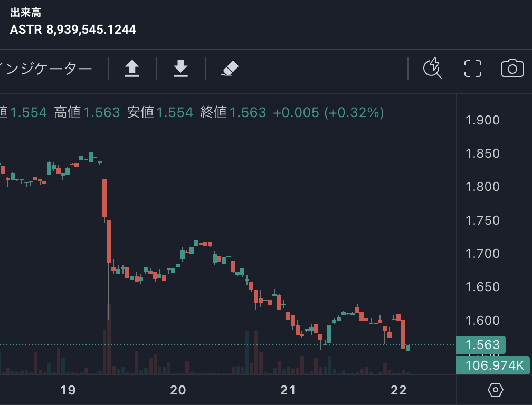Open quick search lightning magnifier icon
Image resolution: width=532 pixels, height=405 pixels.
pyautogui.click(x=433, y=69)
